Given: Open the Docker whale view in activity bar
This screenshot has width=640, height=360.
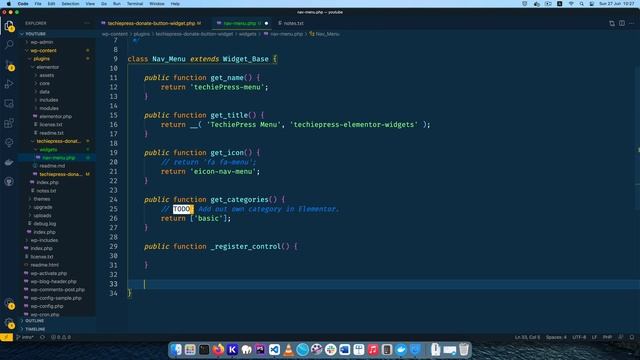Looking at the screenshot, I should 9,162.
